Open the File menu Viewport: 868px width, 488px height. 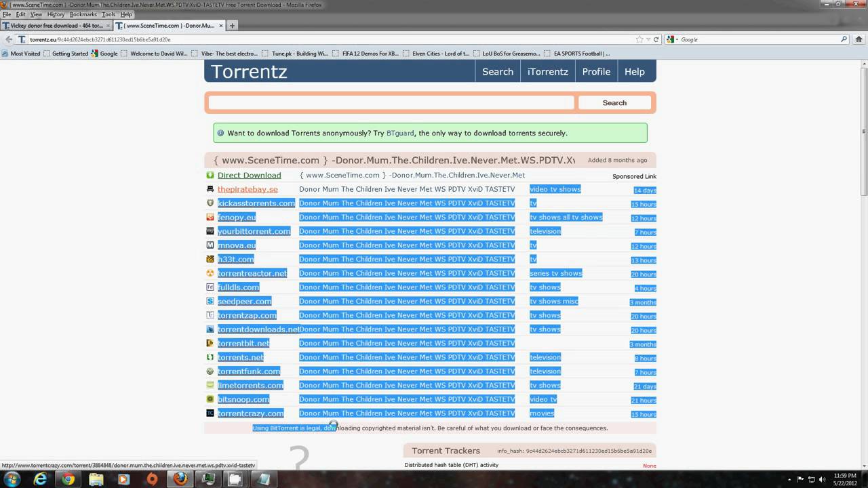coord(7,14)
